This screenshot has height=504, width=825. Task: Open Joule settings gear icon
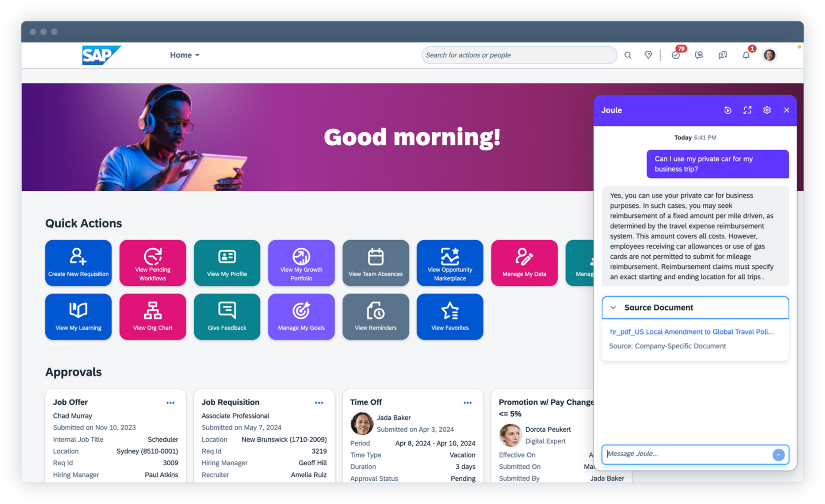(x=767, y=110)
